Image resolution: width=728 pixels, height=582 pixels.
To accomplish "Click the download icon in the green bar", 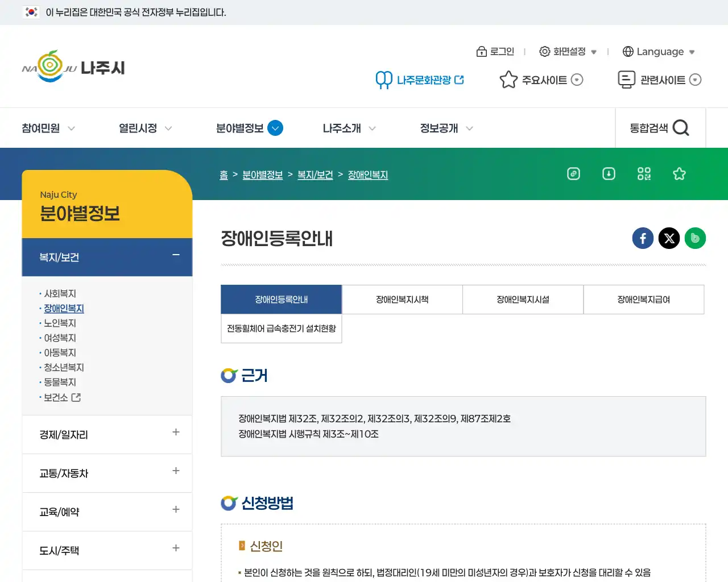I will [x=609, y=174].
